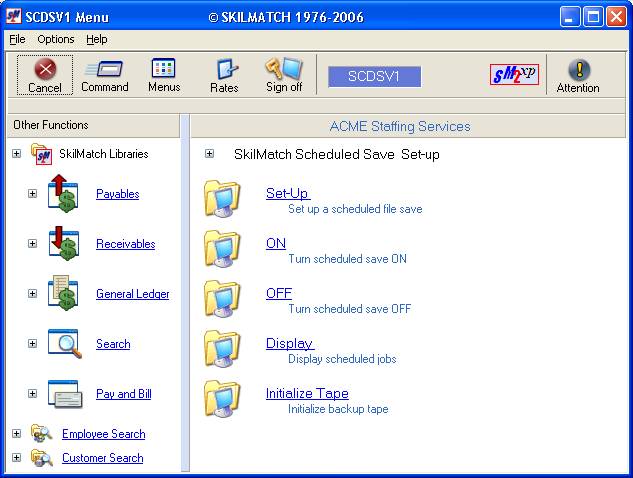
Task: Open the Search link
Action: [x=113, y=344]
